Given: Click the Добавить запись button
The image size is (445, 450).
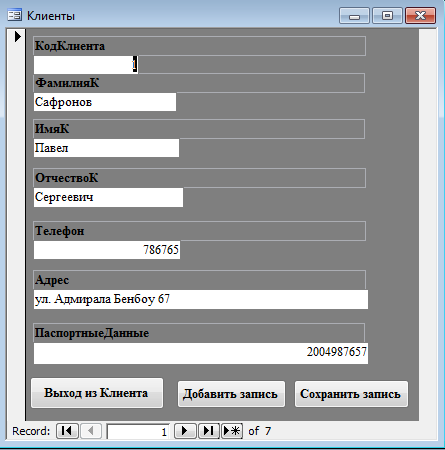Looking at the screenshot, I should [x=231, y=394].
